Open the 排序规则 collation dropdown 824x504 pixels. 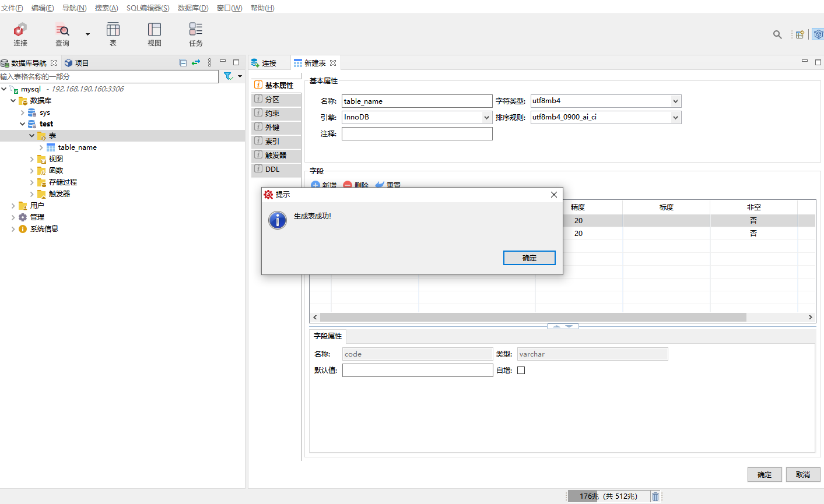coord(675,118)
